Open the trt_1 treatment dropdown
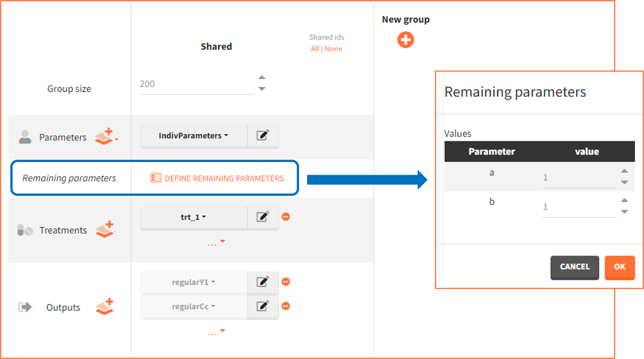644x359 pixels. click(194, 217)
